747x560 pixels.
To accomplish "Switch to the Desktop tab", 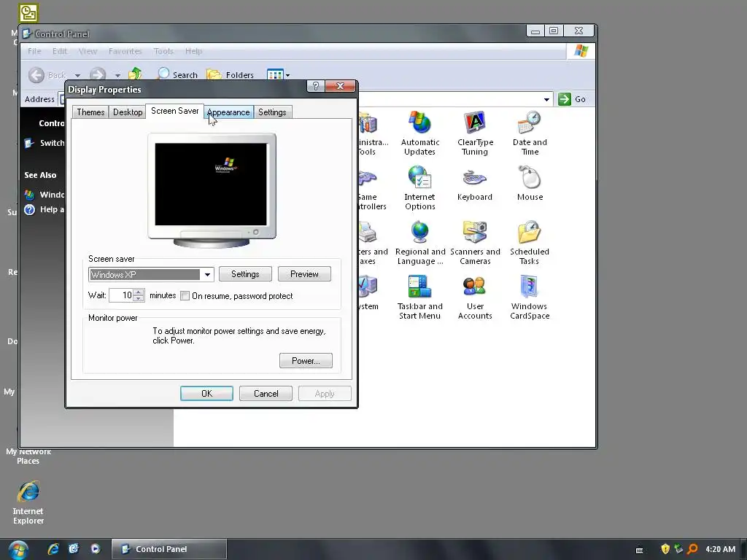I will click(128, 112).
